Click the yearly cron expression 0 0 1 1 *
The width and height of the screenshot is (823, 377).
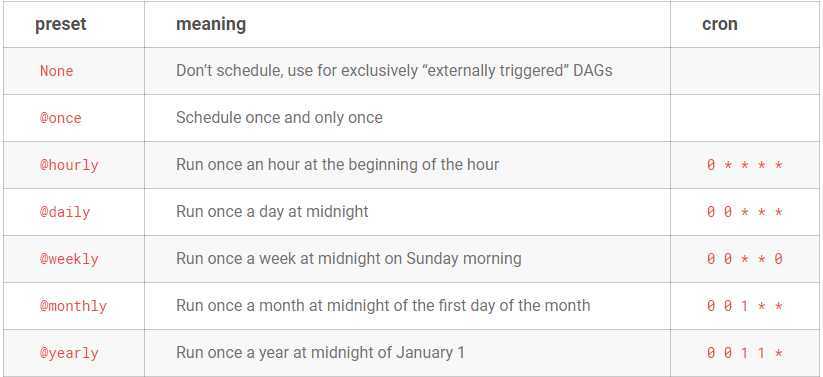click(744, 353)
